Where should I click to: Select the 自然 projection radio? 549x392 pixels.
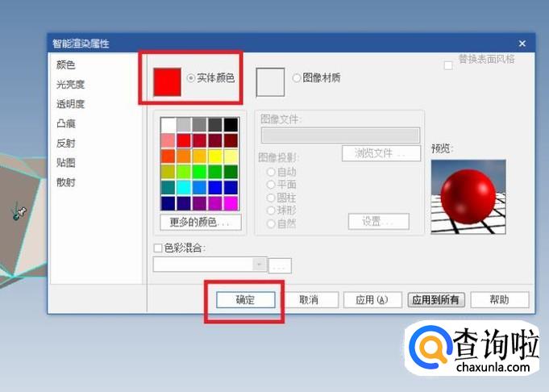pyautogui.click(x=271, y=223)
